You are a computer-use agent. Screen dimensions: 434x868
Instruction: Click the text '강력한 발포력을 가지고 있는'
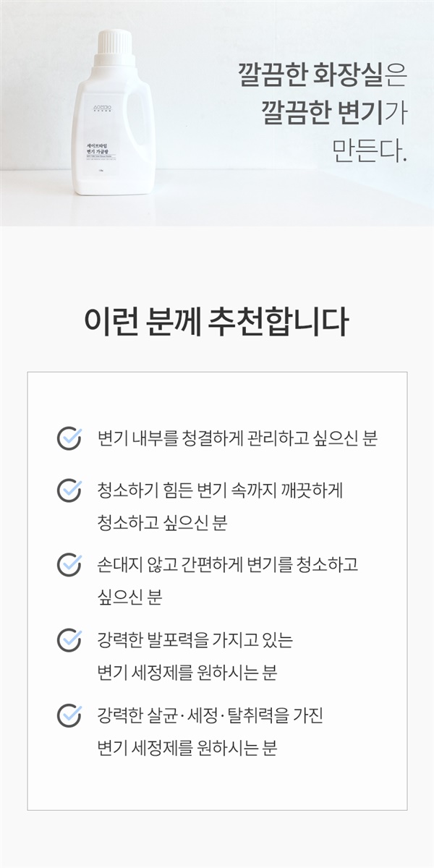click(195, 640)
